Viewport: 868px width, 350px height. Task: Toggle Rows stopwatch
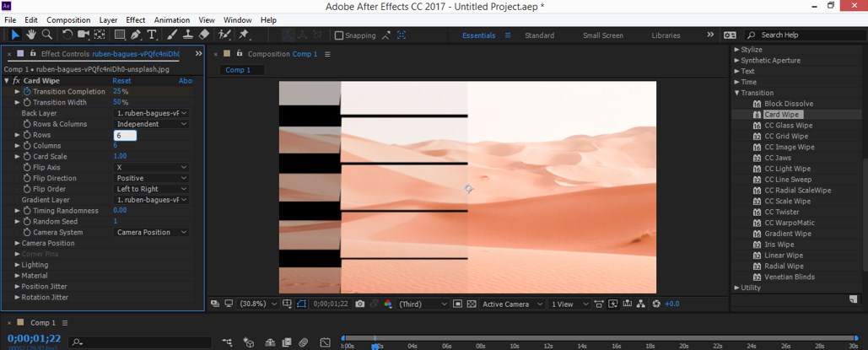[x=27, y=135]
